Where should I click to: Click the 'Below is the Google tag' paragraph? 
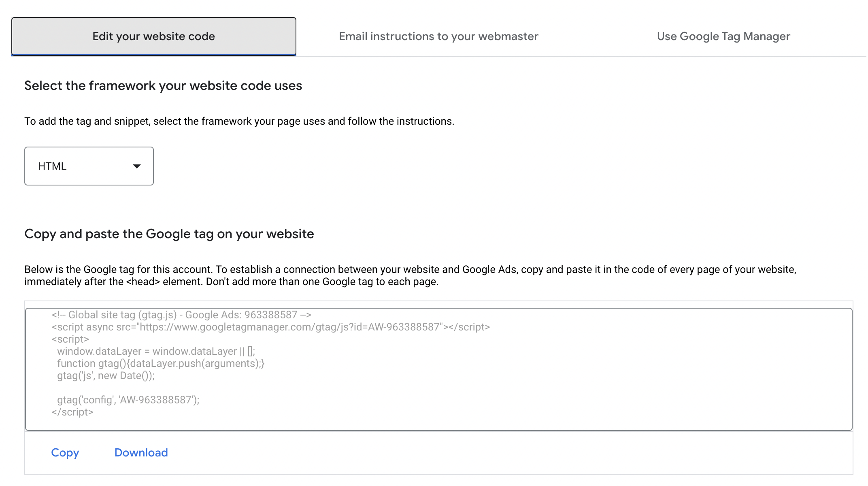410,275
